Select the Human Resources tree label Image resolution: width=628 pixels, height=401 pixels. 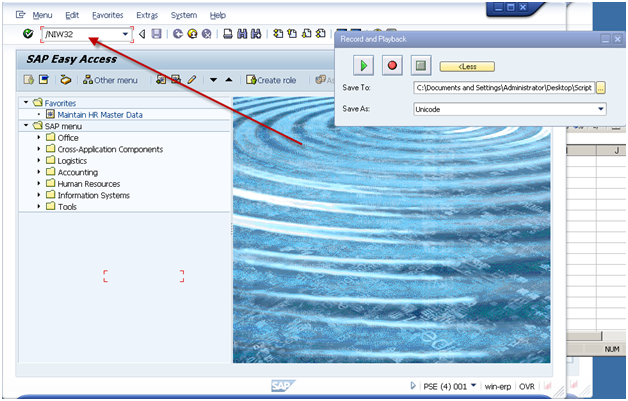(89, 184)
